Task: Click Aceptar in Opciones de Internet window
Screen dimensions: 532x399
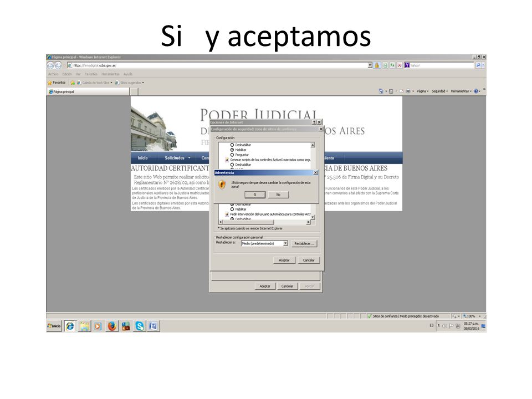Action: pyautogui.click(x=265, y=286)
